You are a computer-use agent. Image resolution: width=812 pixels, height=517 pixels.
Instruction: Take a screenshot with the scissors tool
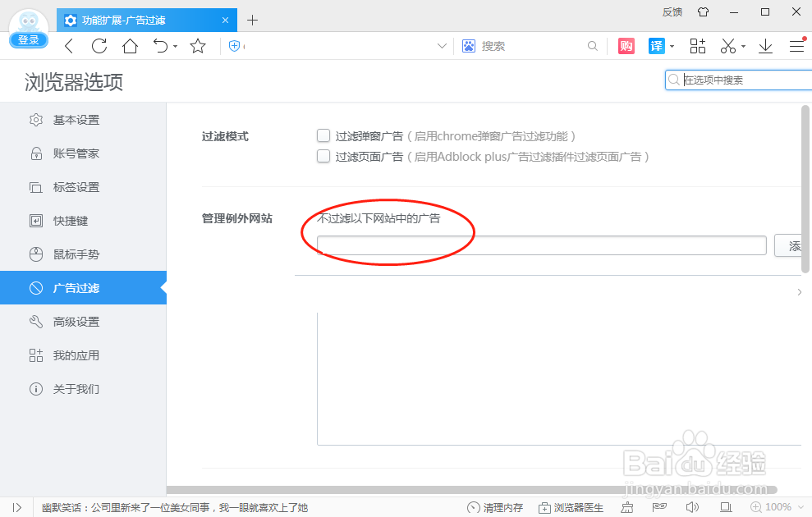[x=727, y=46]
